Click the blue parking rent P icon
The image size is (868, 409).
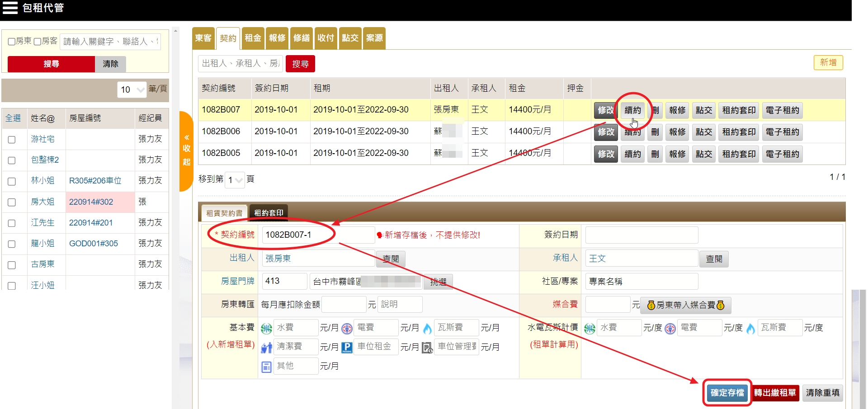[x=347, y=348]
